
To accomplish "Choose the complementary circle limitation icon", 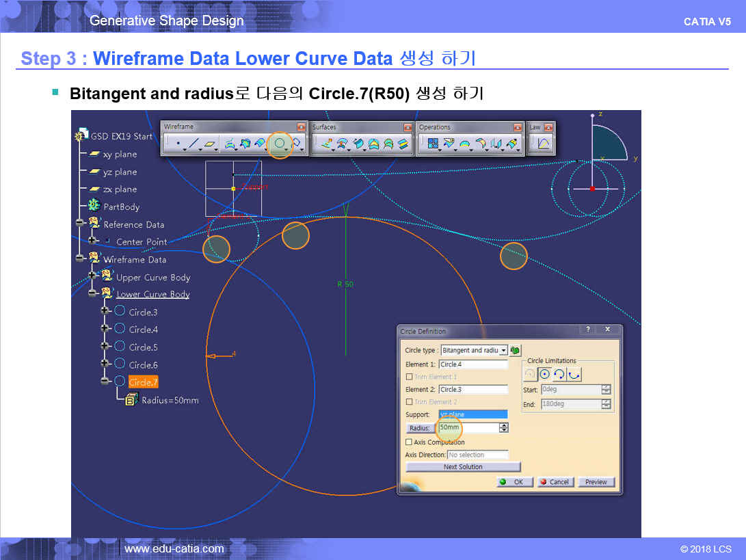I will click(574, 374).
